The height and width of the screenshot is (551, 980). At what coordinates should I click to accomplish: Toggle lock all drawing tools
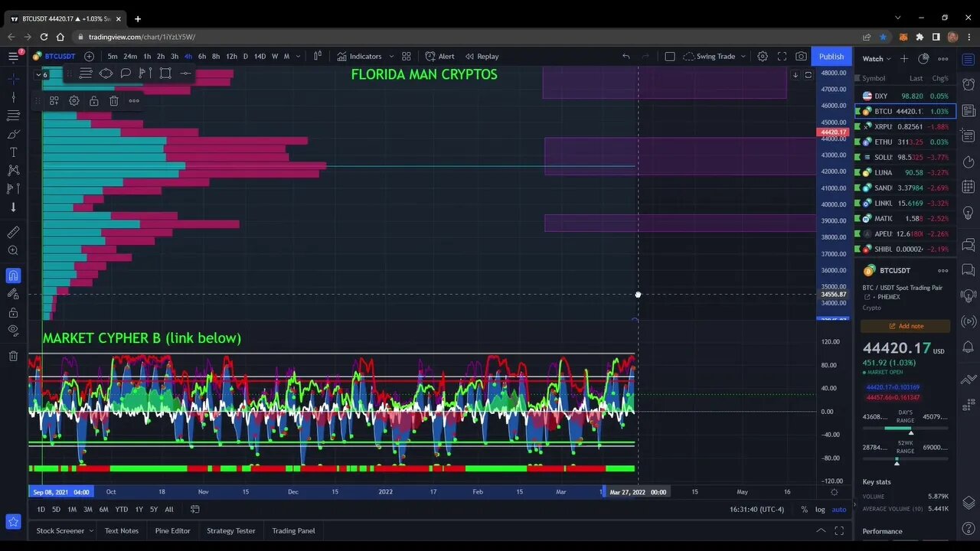(x=13, y=312)
